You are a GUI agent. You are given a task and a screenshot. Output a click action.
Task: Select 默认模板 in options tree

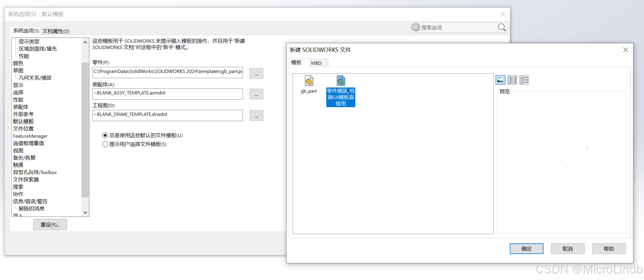point(23,121)
